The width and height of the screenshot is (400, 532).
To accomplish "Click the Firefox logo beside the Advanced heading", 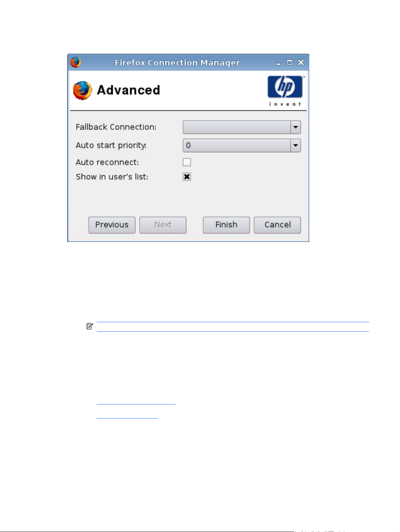I will coord(82,90).
